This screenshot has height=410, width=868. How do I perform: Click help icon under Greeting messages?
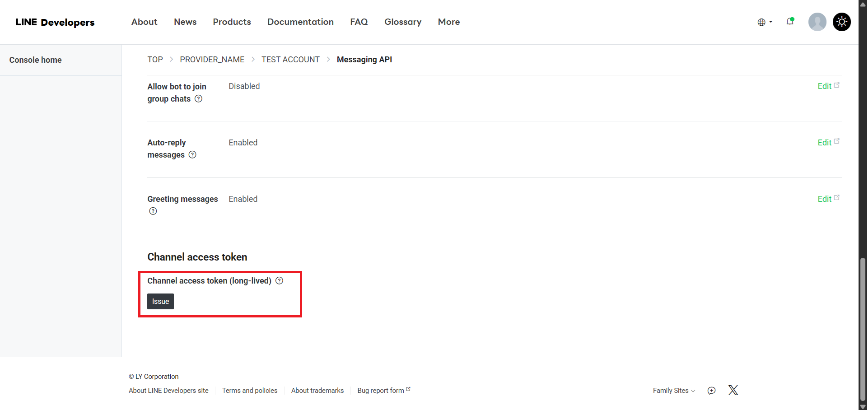tap(153, 211)
